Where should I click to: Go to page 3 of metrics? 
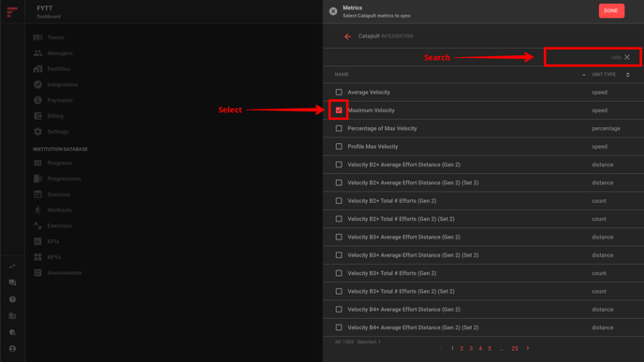click(x=471, y=349)
